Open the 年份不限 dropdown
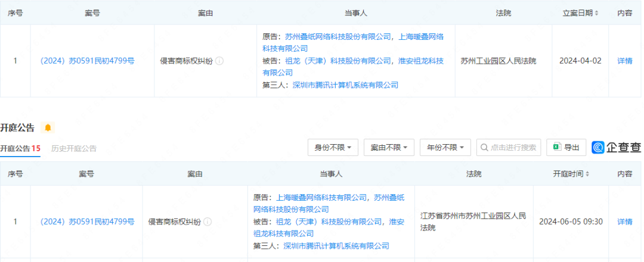Viewport: 644px width, 262px height. point(445,147)
